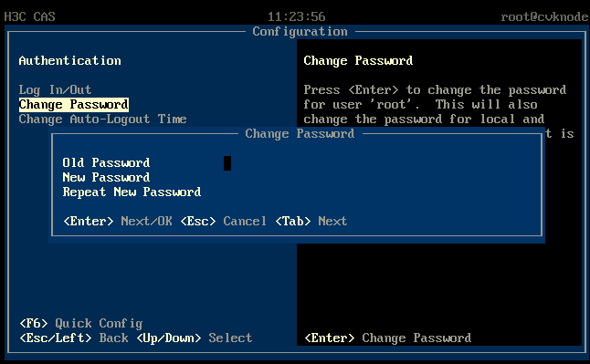Click the <Up/Down> Select shortcut
Viewport: 590px width, 364px height.
point(195,338)
